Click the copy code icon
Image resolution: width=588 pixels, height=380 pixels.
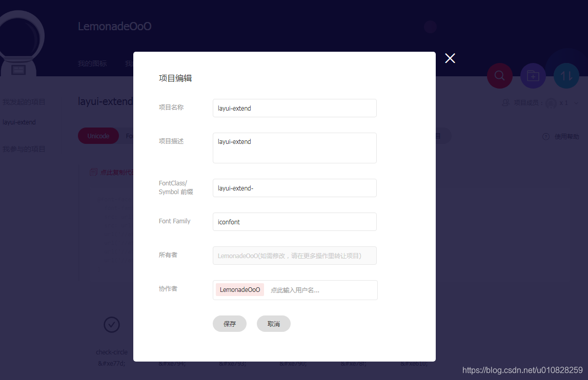coord(94,172)
